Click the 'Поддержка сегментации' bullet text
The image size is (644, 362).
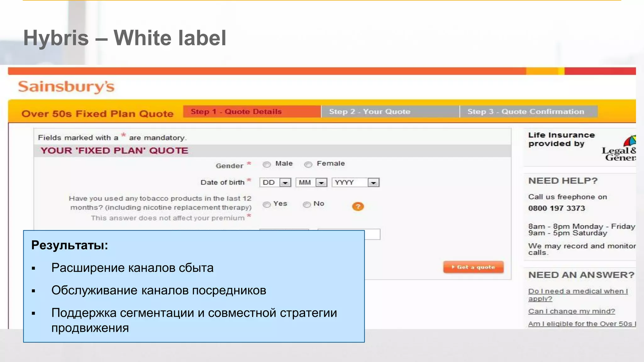point(194,321)
